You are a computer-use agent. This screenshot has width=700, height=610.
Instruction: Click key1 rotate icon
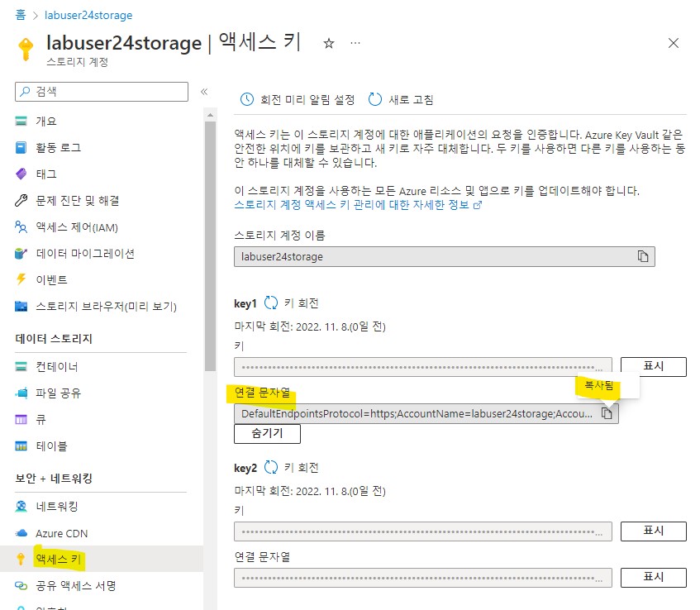[x=271, y=303]
